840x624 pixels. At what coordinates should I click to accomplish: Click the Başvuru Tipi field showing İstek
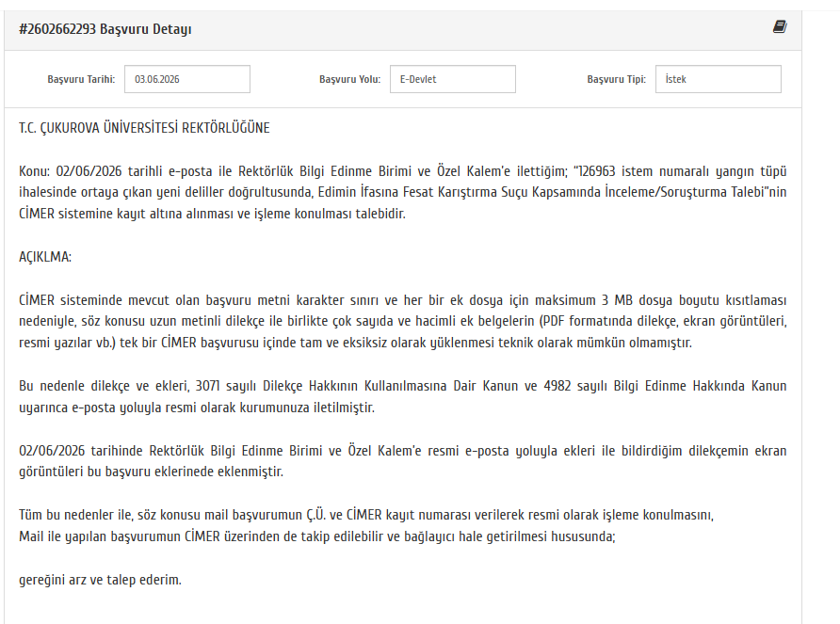point(718,79)
